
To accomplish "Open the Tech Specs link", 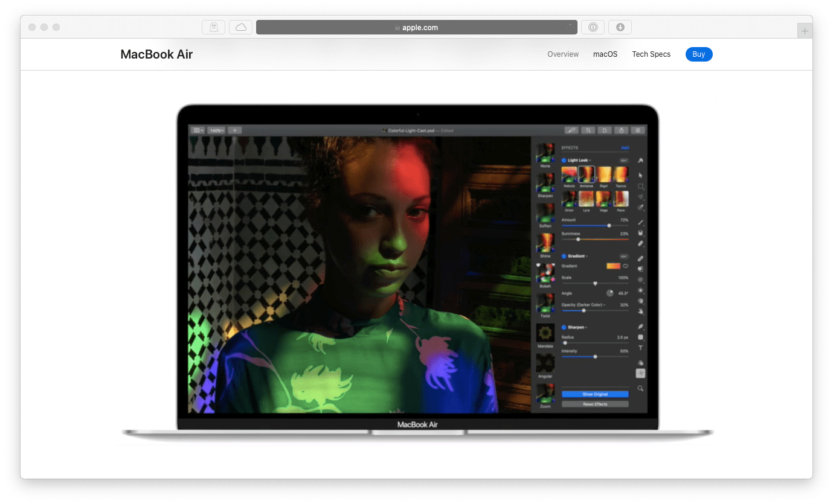I will coord(651,54).
